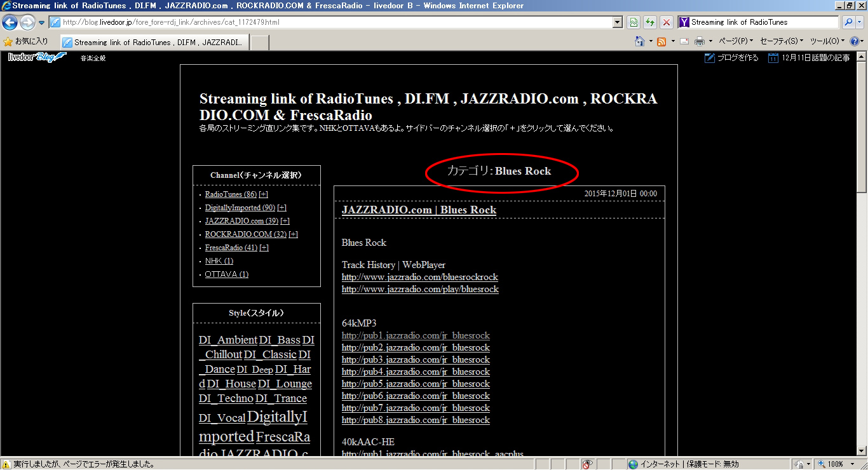Image resolution: width=868 pixels, height=470 pixels.
Task: Open the address bar history dropdown
Action: (618, 22)
